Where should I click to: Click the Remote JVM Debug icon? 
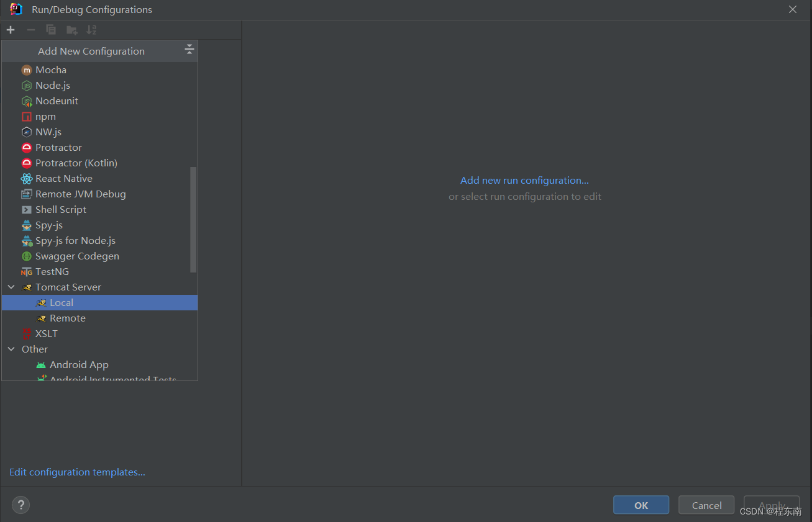tap(26, 194)
